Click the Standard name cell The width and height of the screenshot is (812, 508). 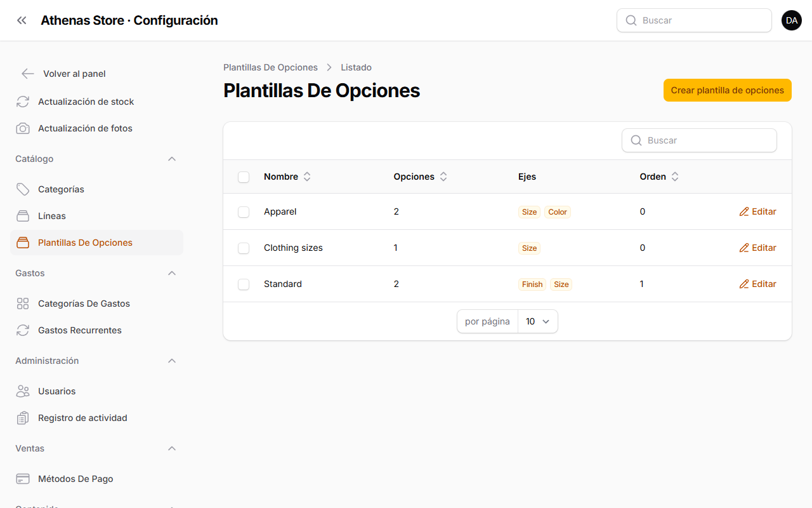coord(283,284)
